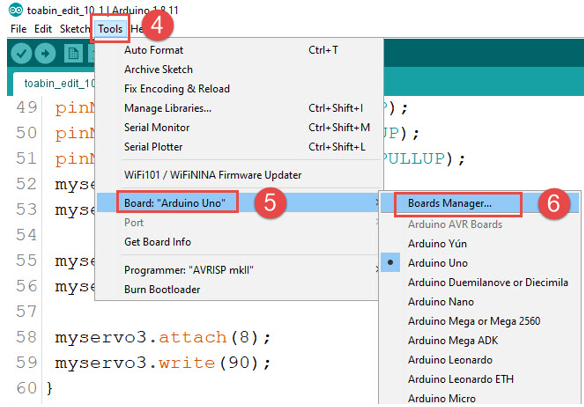
Task: Click PULLUP keyword on line 51
Action: (x=414, y=159)
